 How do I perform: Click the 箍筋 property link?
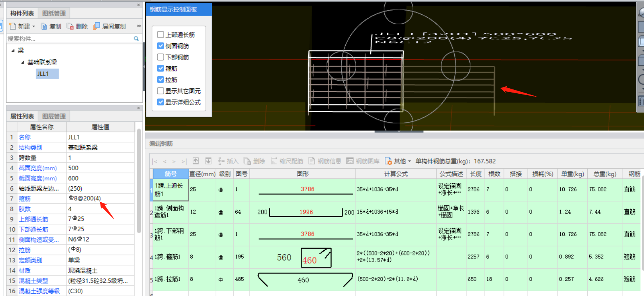tap(25, 199)
